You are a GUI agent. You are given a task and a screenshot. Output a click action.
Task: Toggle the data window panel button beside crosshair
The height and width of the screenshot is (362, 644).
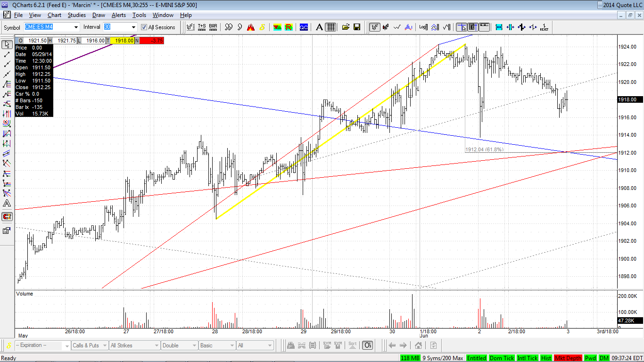473,27
